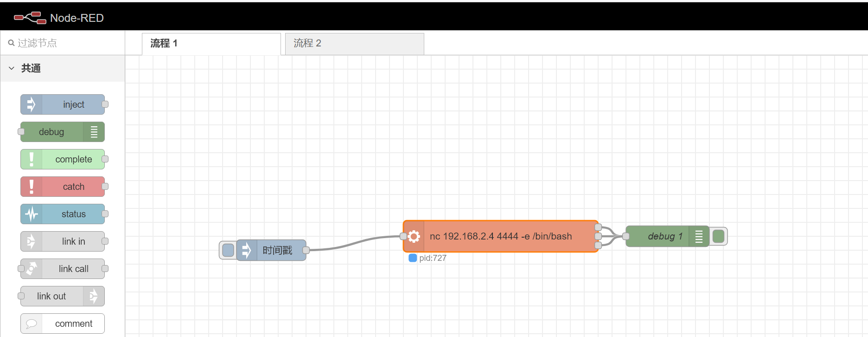
Task: Click the Node-RED logo in header
Action: [30, 18]
